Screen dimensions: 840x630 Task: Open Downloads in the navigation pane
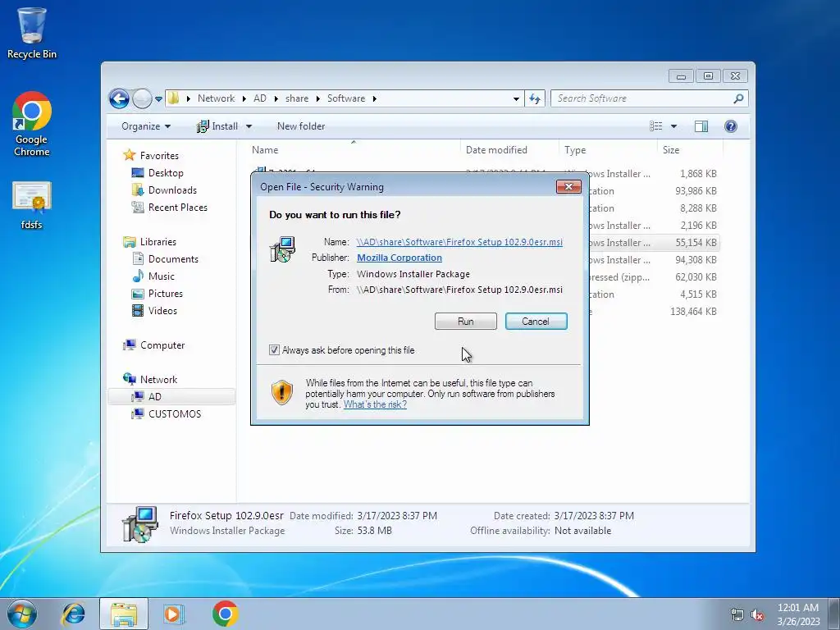tap(172, 190)
